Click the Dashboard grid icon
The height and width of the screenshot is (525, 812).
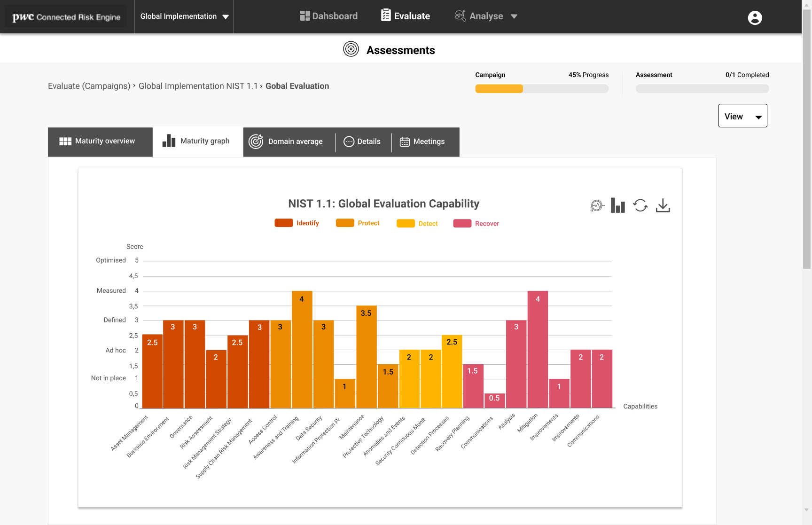(x=305, y=16)
